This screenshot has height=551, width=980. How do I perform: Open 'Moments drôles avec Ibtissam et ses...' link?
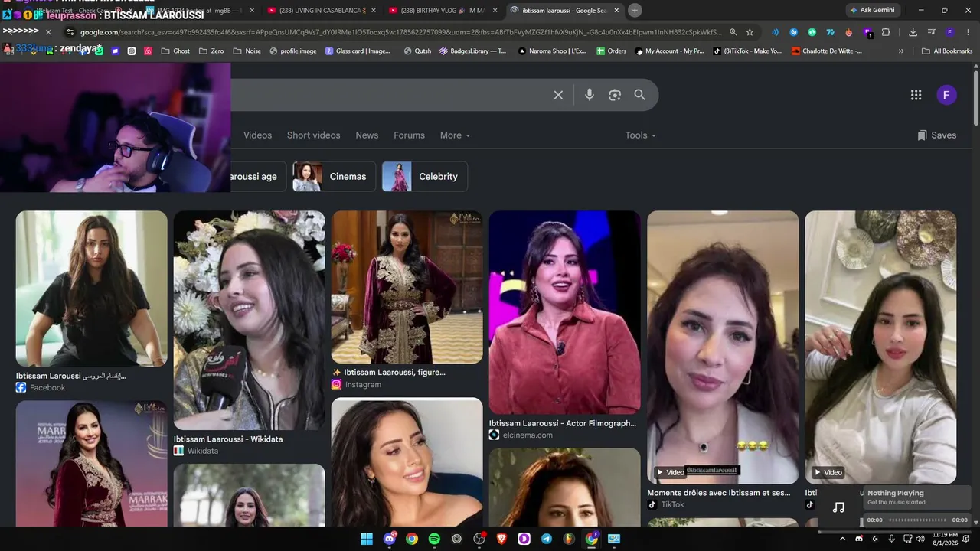719,493
